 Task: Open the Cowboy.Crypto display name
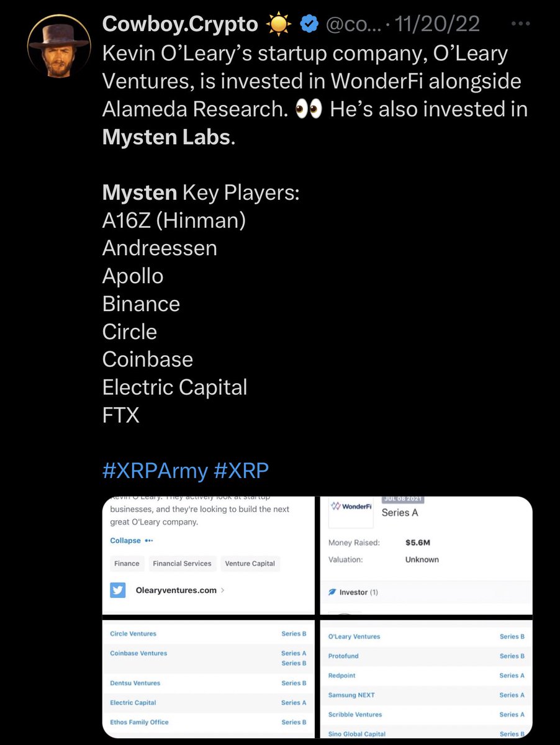tap(180, 24)
